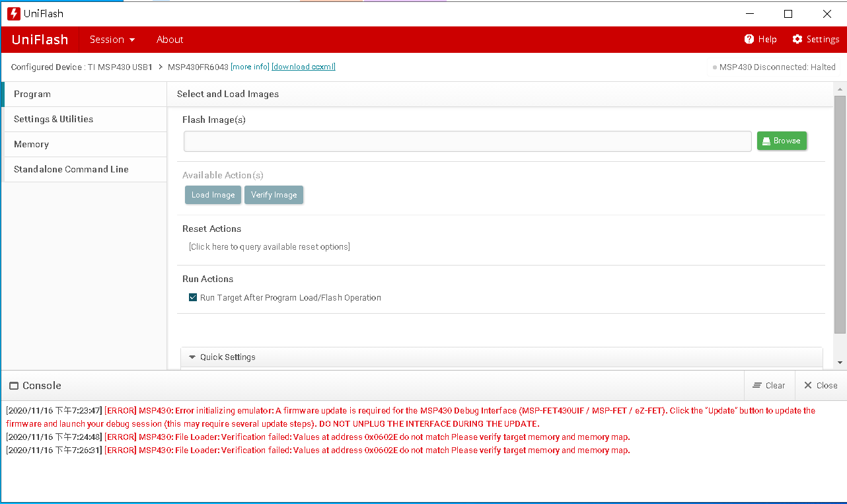Click the Run Actions heading
This screenshot has width=847, height=504.
(208, 279)
